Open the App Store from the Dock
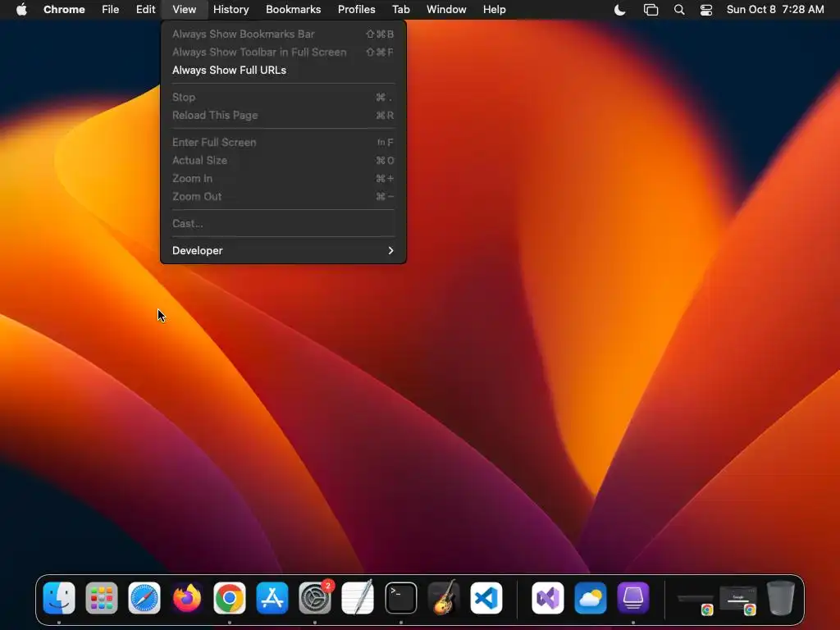840x630 pixels. pos(272,598)
